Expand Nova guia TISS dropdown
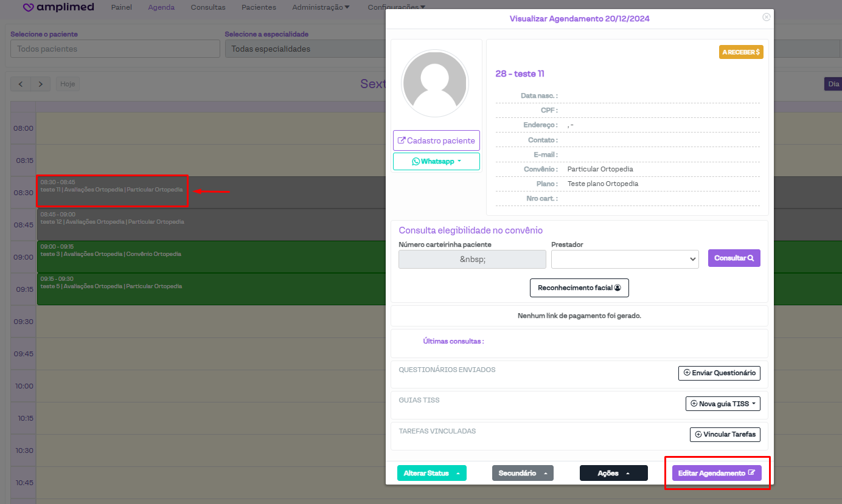The width and height of the screenshot is (842, 504). tap(723, 404)
